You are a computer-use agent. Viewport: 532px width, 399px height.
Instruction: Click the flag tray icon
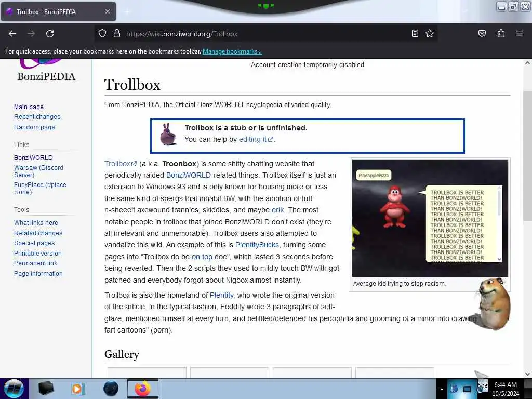454,389
